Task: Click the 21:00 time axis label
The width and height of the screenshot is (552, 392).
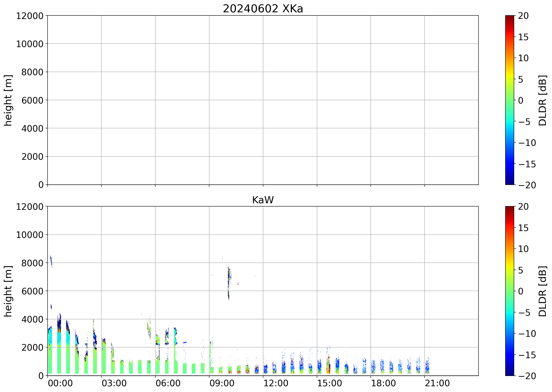Action: coord(437,383)
